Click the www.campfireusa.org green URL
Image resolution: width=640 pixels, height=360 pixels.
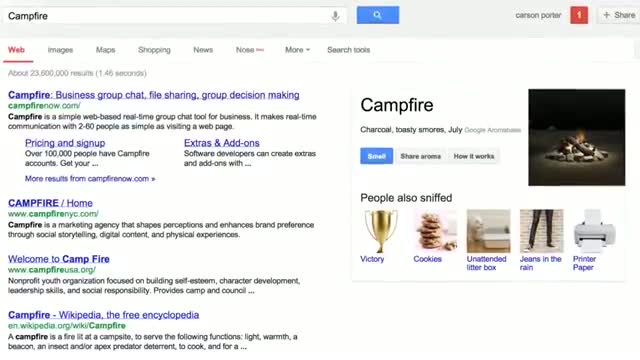(x=52, y=269)
